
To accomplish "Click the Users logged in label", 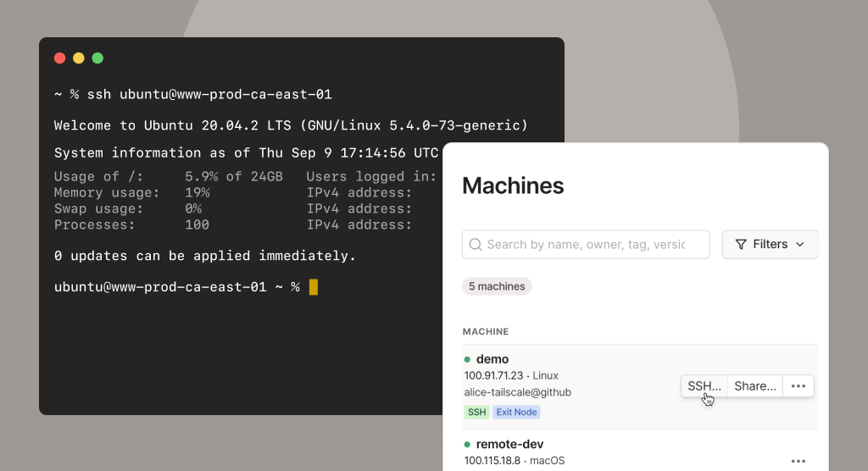I will (371, 176).
